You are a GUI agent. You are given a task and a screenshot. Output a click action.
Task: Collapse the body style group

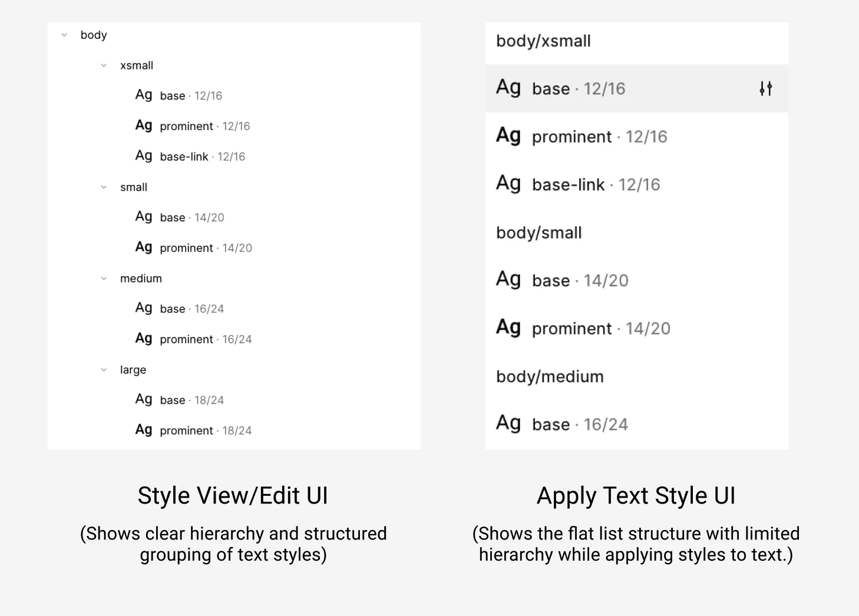coord(64,34)
